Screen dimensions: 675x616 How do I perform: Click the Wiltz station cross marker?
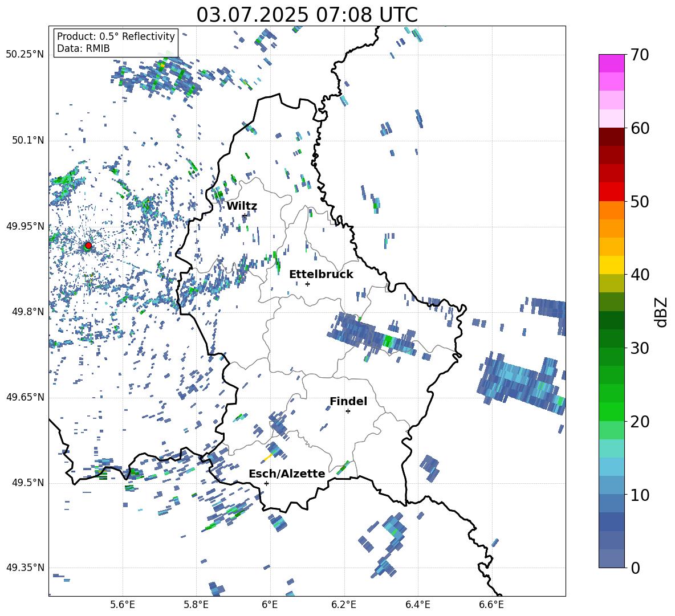point(245,215)
